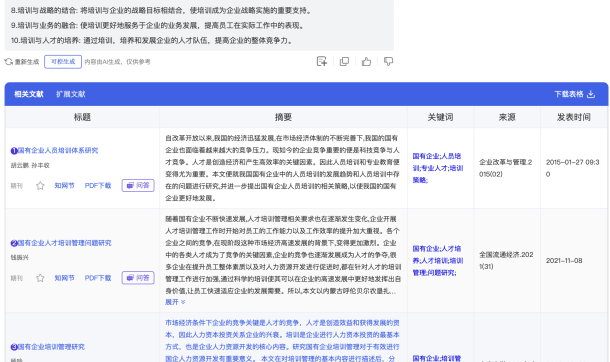Open article 国有企业人员培训体系研究
The width and height of the screenshot is (610, 362).
click(58, 150)
